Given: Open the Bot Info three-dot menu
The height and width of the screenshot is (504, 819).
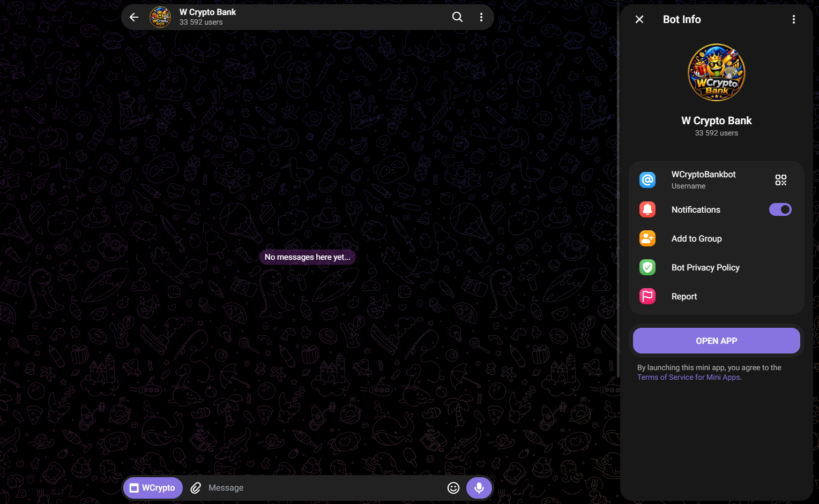Looking at the screenshot, I should pos(794,19).
